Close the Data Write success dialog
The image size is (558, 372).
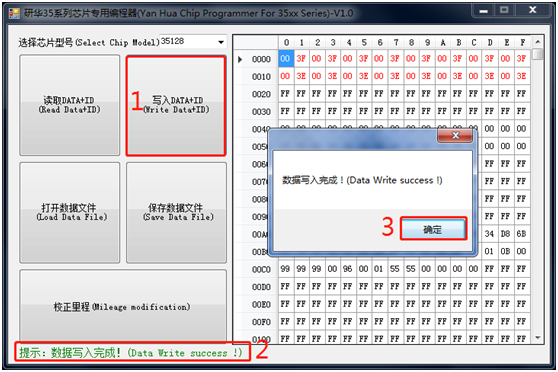[x=455, y=135]
